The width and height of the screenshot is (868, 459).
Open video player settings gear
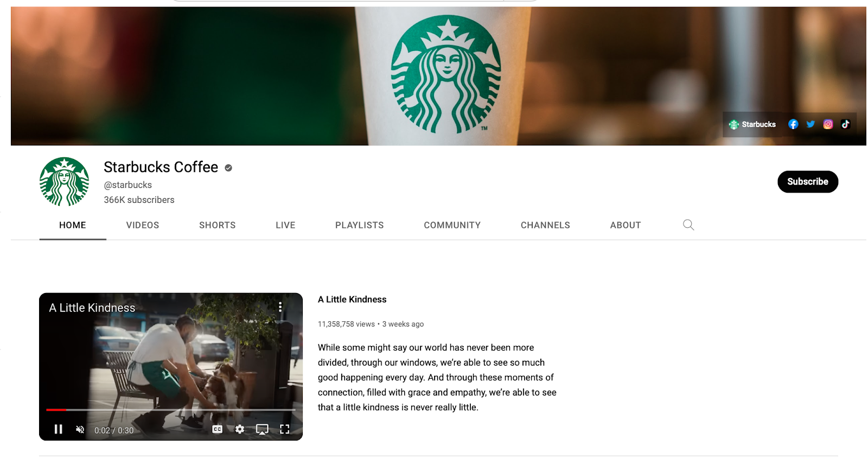pyautogui.click(x=240, y=429)
